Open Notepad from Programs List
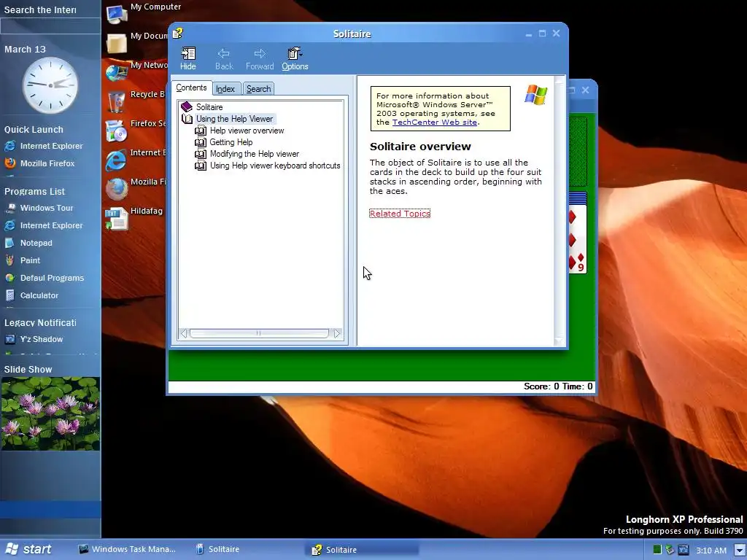The image size is (747, 560). tap(28, 243)
